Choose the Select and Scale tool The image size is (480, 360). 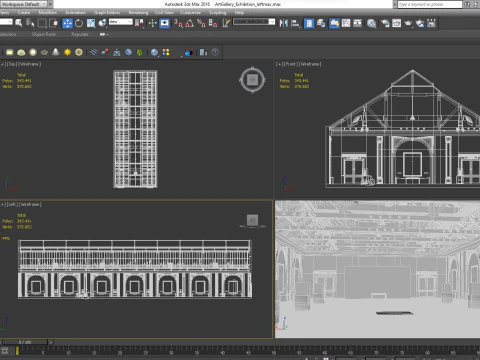pyautogui.click(x=91, y=23)
